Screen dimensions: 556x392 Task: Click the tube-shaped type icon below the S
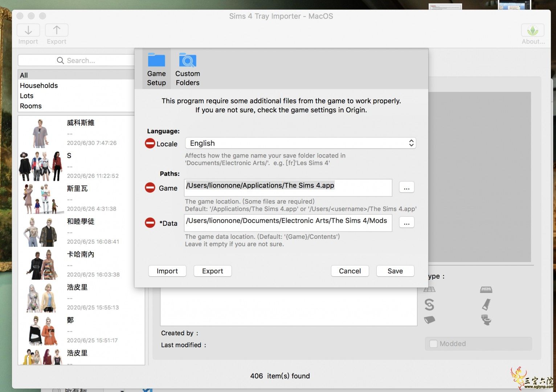[x=429, y=320]
